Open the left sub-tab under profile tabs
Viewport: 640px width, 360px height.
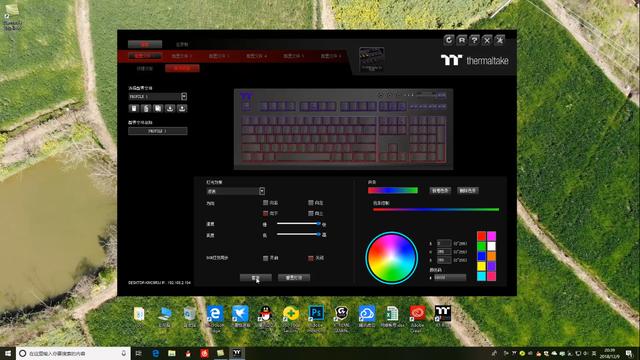144,68
